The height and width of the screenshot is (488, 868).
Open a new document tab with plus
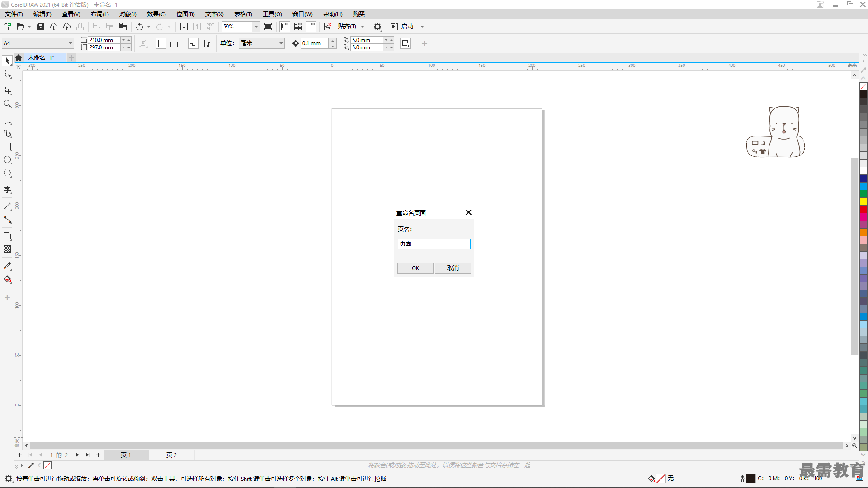tap(71, 58)
